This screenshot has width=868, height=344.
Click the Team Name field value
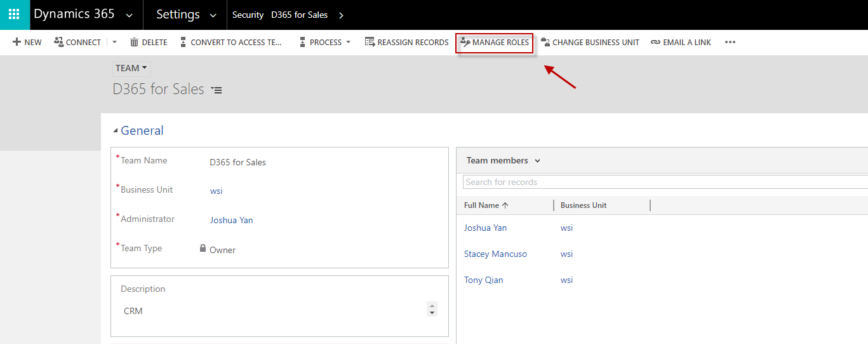pyautogui.click(x=237, y=162)
